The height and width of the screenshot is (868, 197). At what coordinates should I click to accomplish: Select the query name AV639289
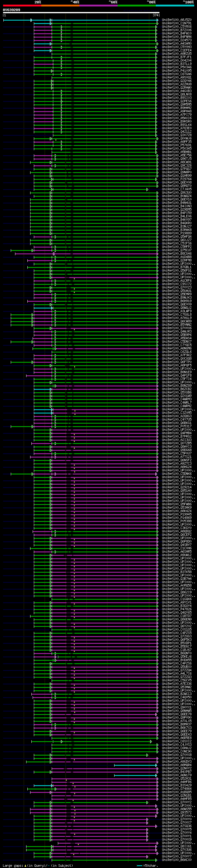(x=11, y=10)
